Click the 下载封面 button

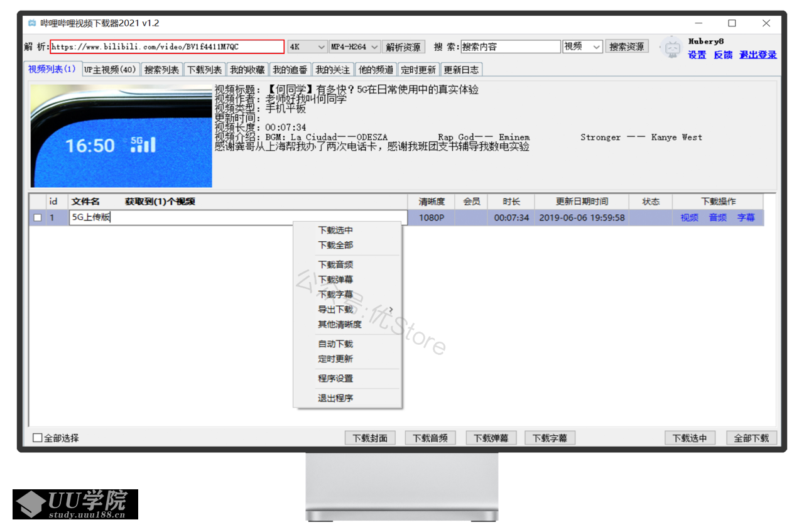click(370, 438)
